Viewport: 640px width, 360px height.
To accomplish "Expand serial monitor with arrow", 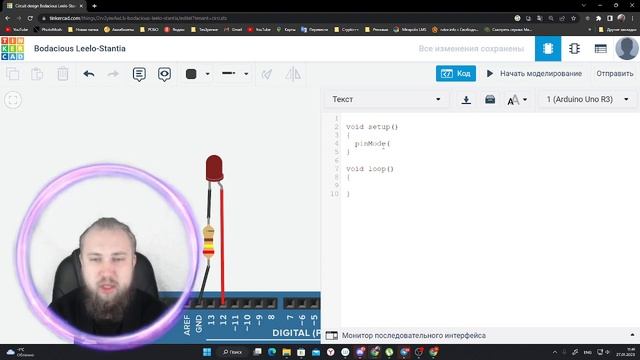I will (x=632, y=335).
